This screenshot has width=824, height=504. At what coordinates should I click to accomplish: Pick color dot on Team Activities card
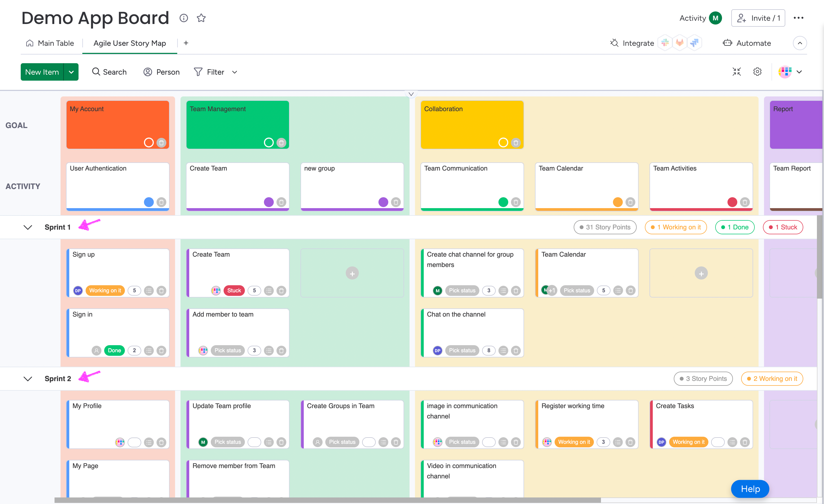732,202
